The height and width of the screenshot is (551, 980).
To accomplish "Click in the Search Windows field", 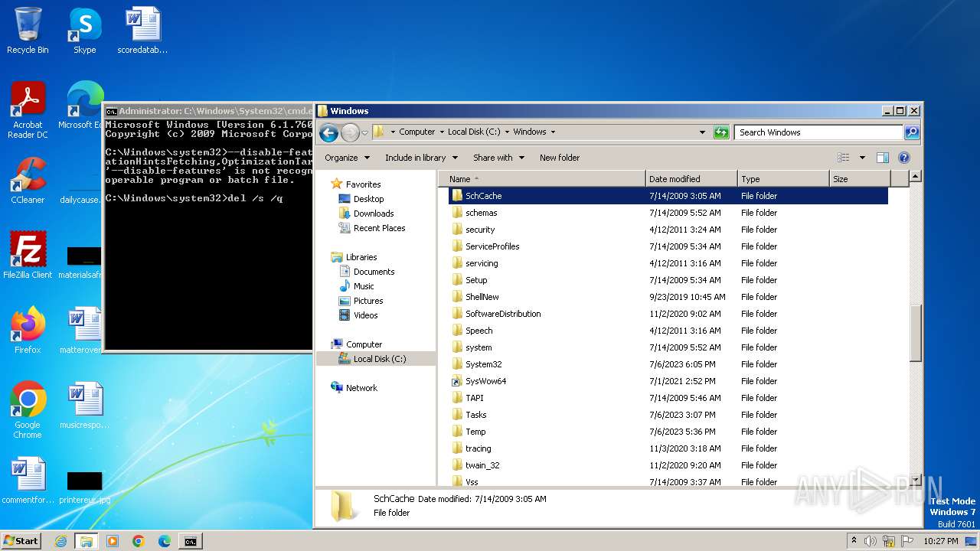I will coord(818,132).
